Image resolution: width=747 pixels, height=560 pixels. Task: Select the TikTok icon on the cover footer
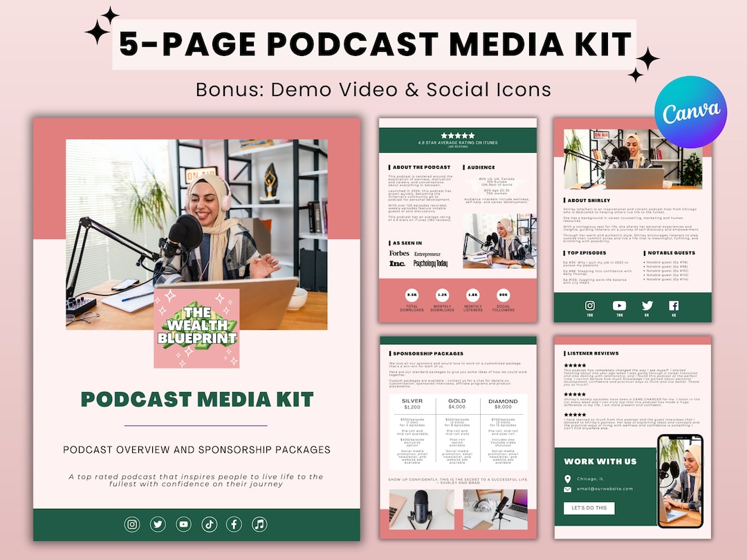pyautogui.click(x=210, y=524)
